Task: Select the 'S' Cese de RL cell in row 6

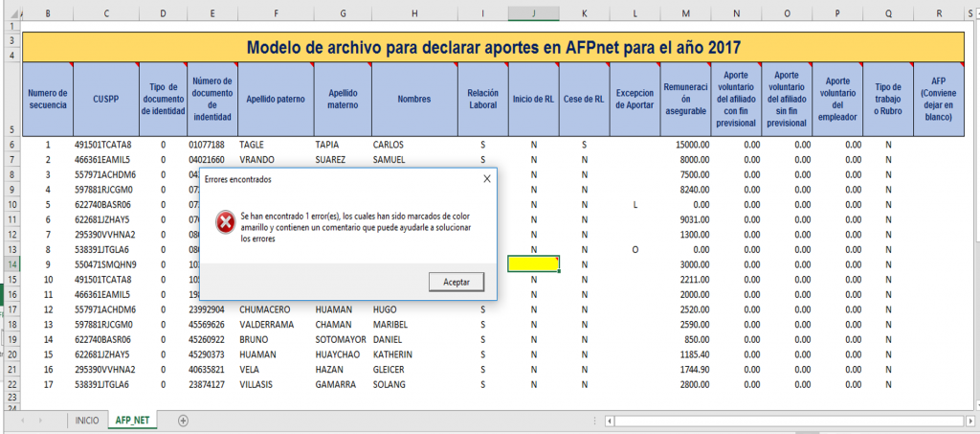Action: pyautogui.click(x=585, y=145)
